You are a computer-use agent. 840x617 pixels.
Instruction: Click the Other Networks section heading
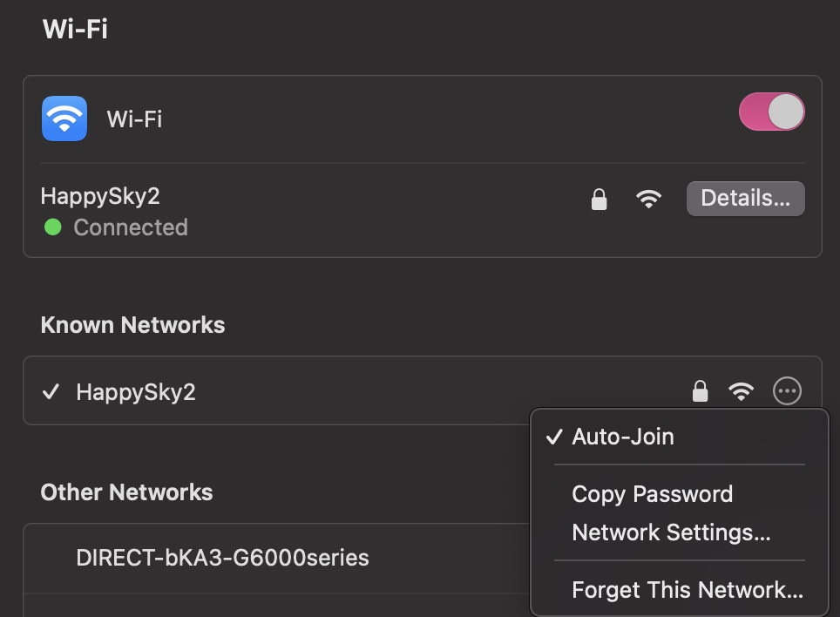(127, 492)
